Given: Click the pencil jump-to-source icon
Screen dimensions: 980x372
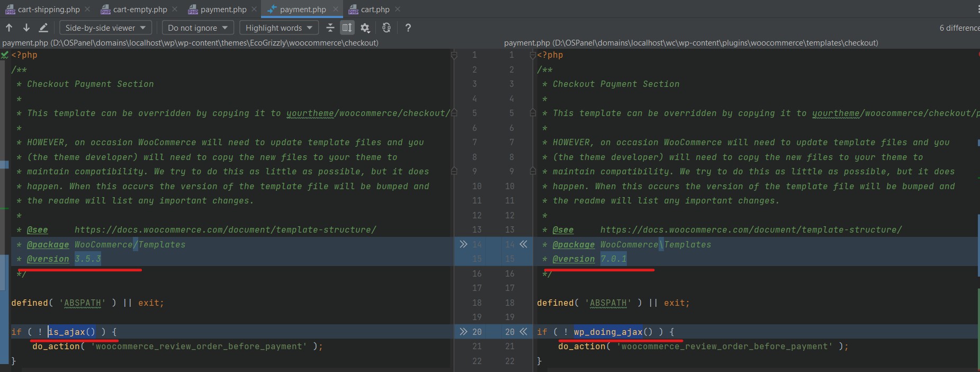Looking at the screenshot, I should click(43, 28).
